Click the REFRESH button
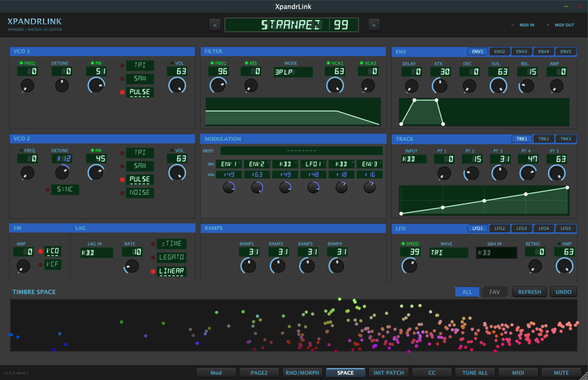This screenshot has width=588, height=380. pos(529,292)
